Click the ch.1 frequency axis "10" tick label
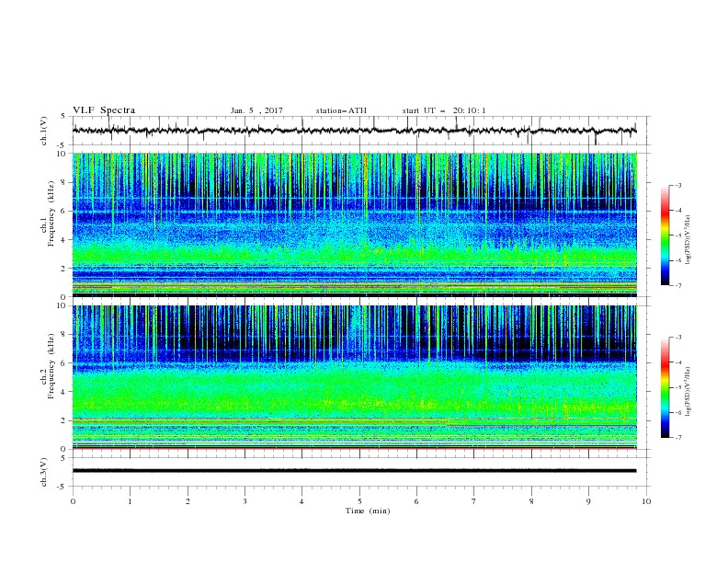This screenshot has height=563, width=728. (x=63, y=154)
